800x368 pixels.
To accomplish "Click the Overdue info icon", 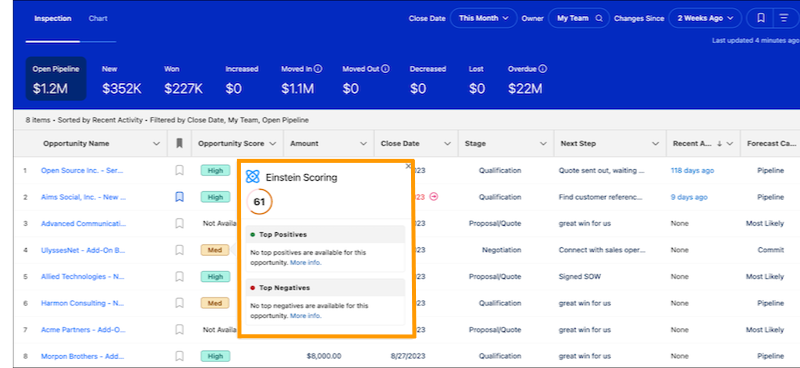I will pos(543,69).
